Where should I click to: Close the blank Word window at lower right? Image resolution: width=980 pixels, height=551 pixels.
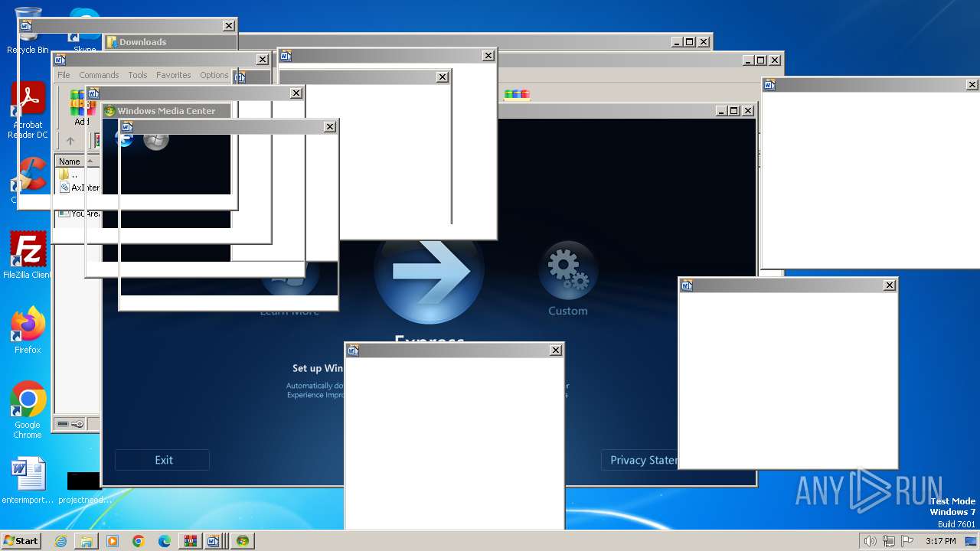tap(889, 285)
